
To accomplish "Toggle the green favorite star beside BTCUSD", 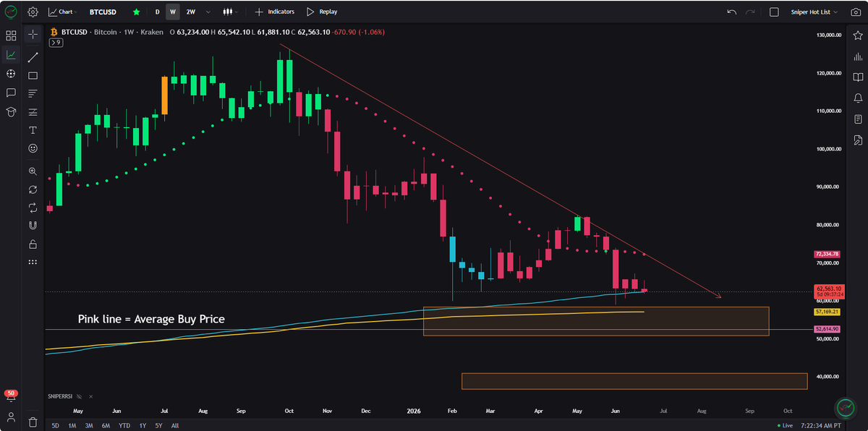I will (x=137, y=12).
